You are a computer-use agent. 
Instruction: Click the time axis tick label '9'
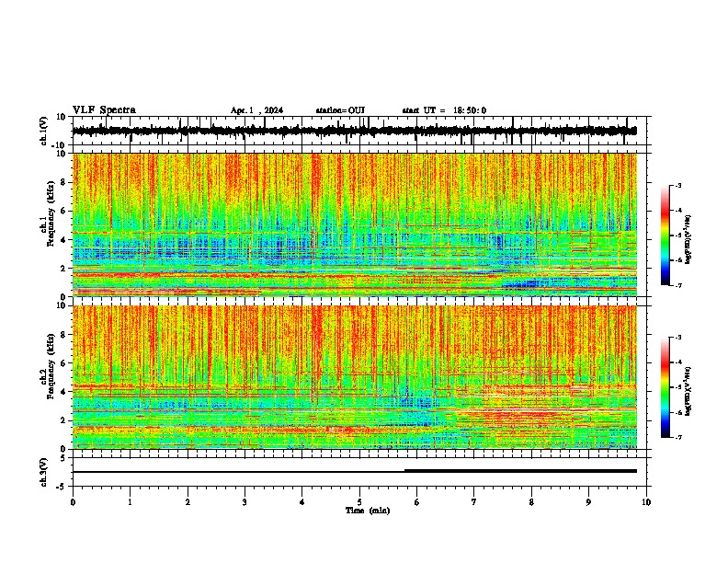[x=588, y=502]
